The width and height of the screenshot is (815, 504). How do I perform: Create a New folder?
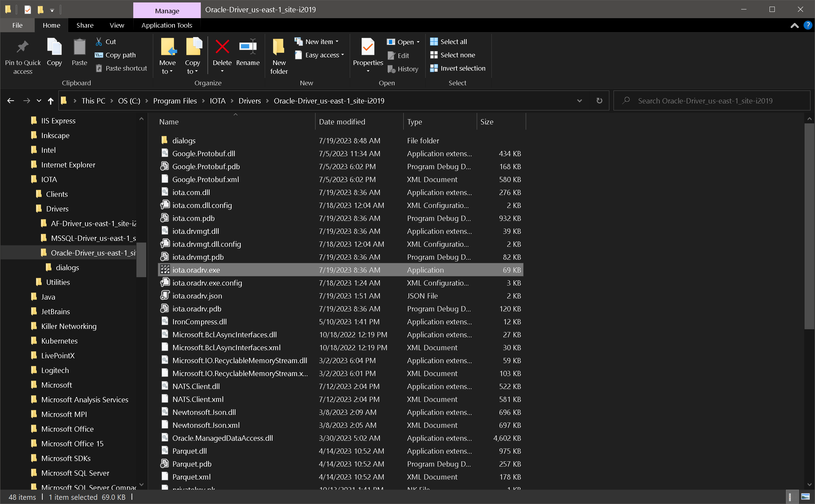pyautogui.click(x=279, y=56)
